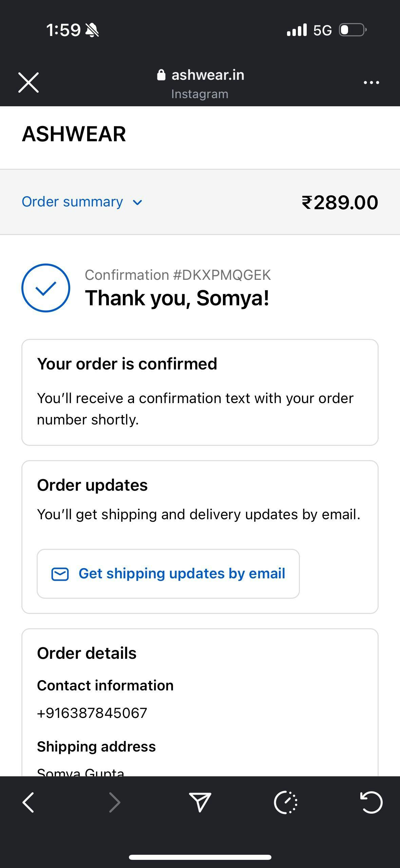Close the in-app browser with X

28,83
